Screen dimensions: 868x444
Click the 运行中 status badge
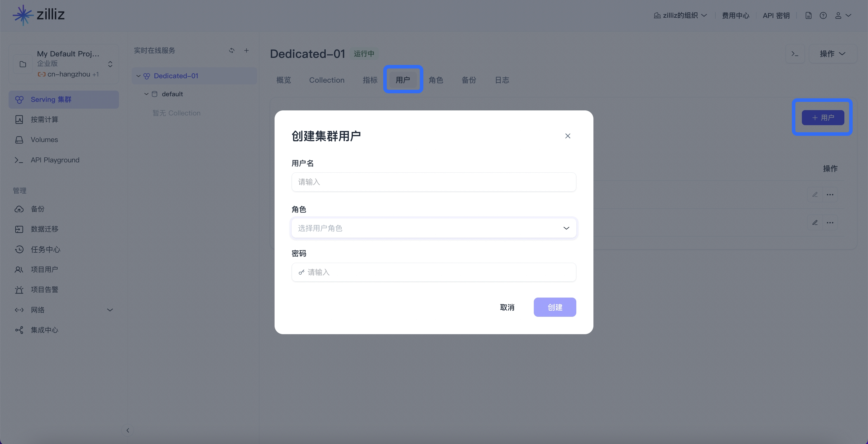pyautogui.click(x=364, y=54)
